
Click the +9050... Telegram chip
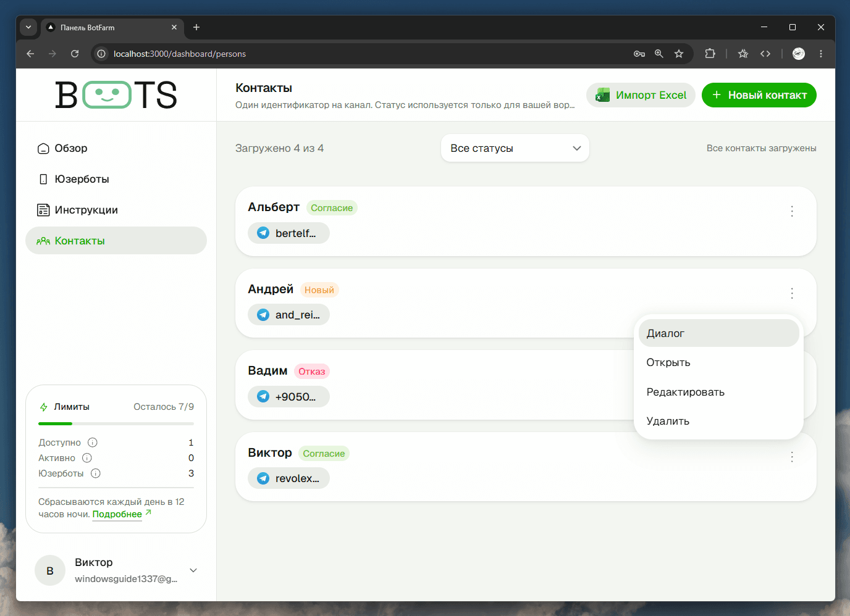[288, 397]
